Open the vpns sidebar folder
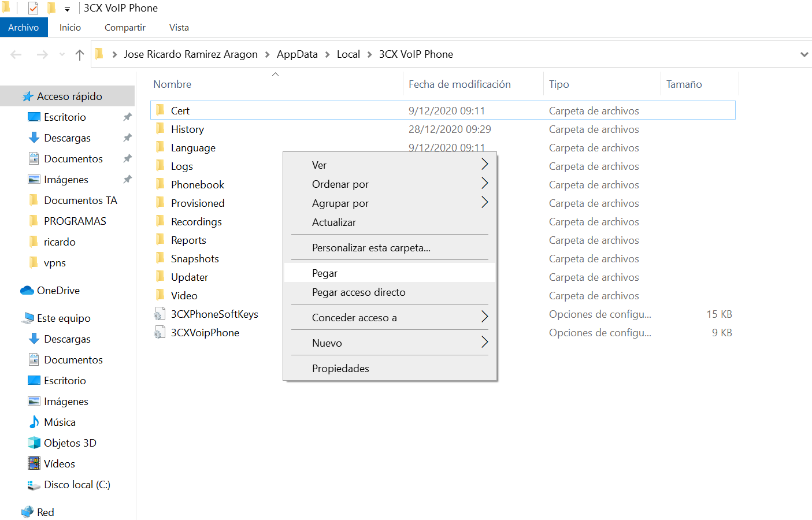812x520 pixels. [55, 263]
